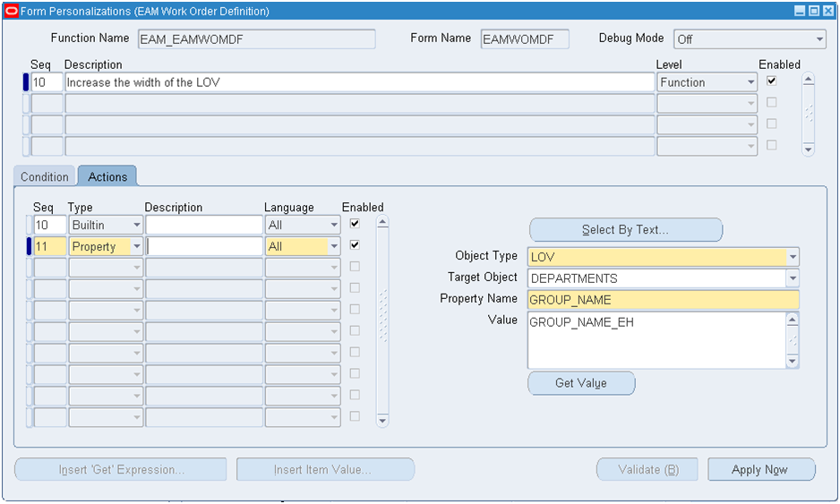840x504 pixels.
Task: Open the Debug Mode dropdown
Action: (819, 39)
